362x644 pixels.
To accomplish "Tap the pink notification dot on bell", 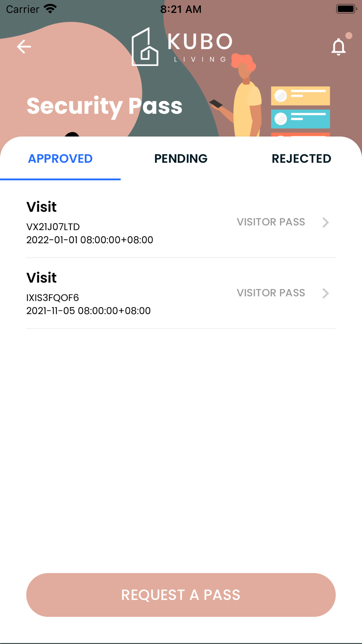I will click(349, 35).
